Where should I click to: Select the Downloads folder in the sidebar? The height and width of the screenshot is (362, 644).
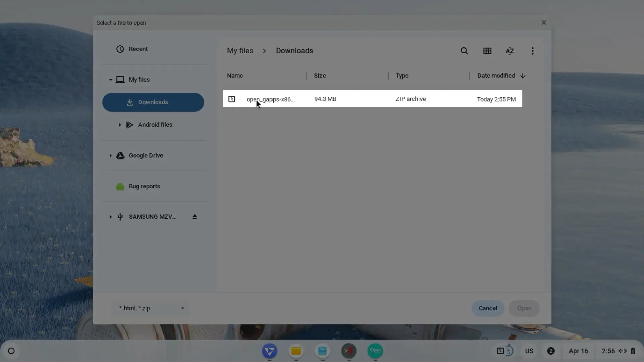click(153, 102)
